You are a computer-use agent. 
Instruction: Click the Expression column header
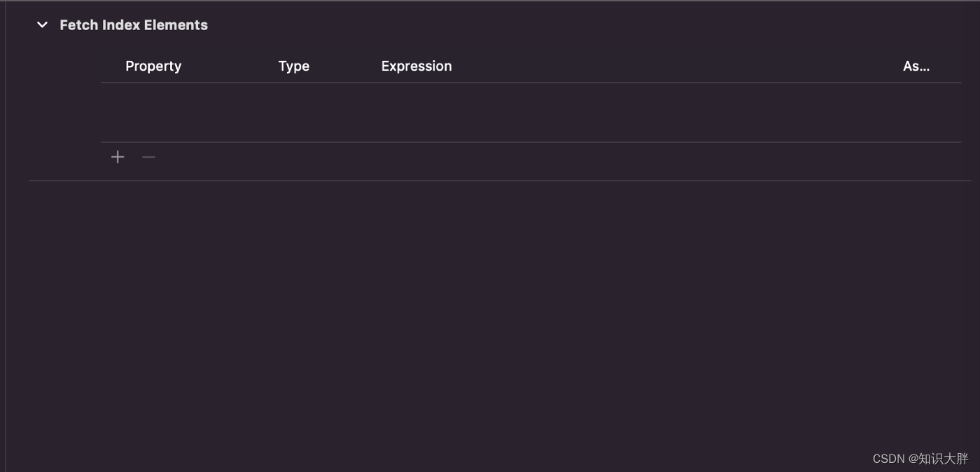[416, 66]
